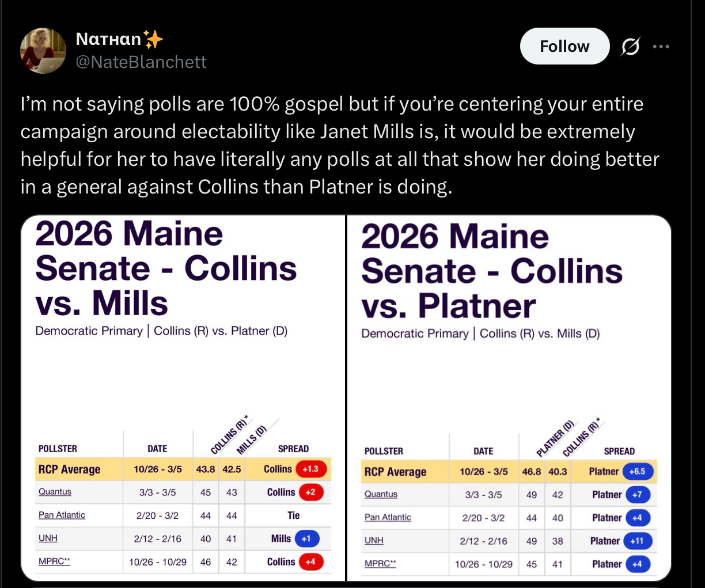
Task: Click the Grok slashed-circle icon
Action: 630,47
